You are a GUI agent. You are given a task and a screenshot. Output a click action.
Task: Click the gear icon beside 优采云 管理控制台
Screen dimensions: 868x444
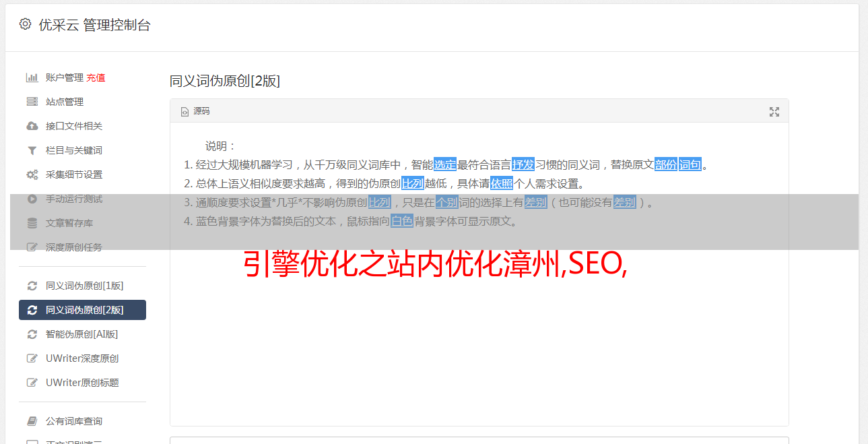[x=25, y=24]
